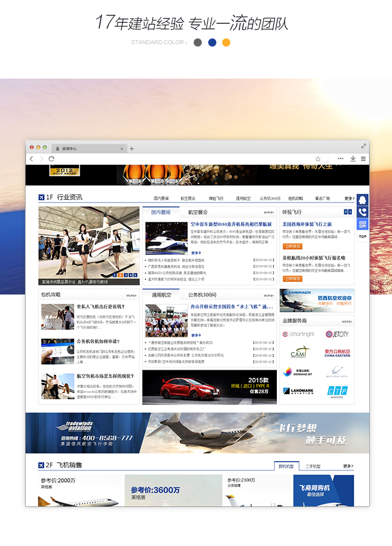
Task: Close the 应用中心 browser tab
Action: (x=122, y=148)
